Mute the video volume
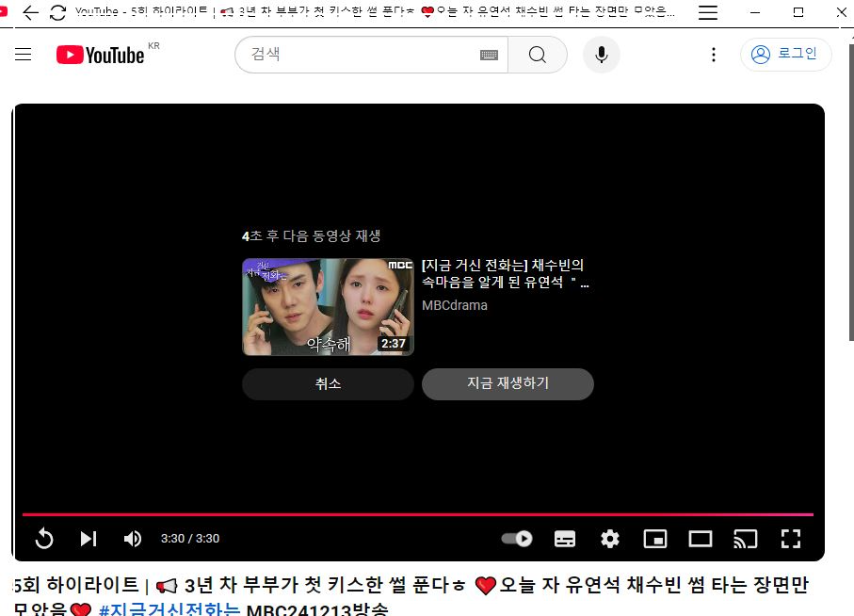 [133, 539]
